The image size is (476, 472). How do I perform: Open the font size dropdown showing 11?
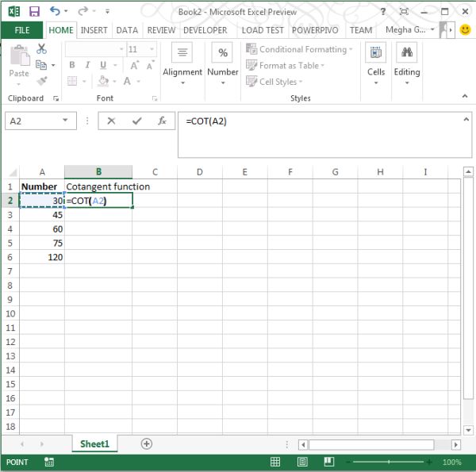point(152,49)
